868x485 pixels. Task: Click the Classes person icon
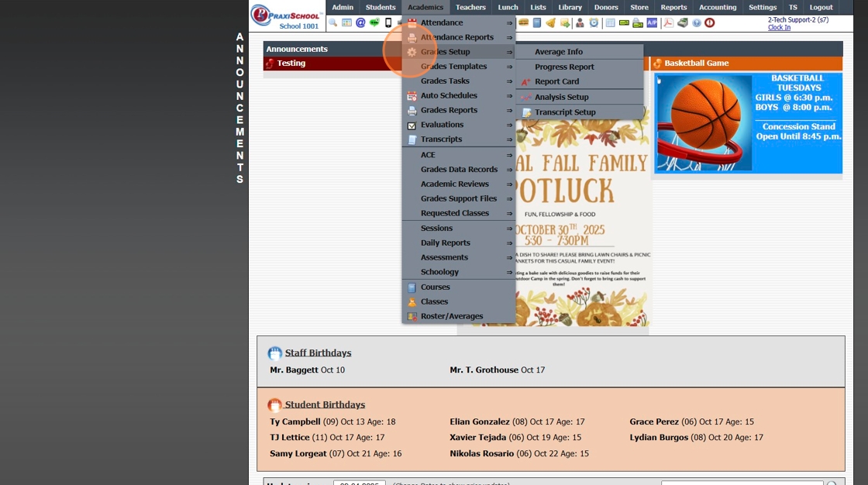pos(412,301)
